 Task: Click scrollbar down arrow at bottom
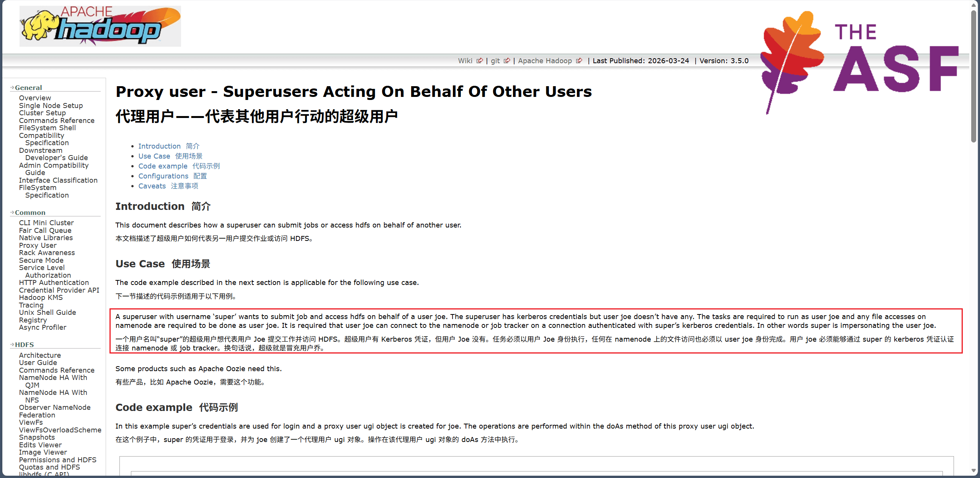973,471
